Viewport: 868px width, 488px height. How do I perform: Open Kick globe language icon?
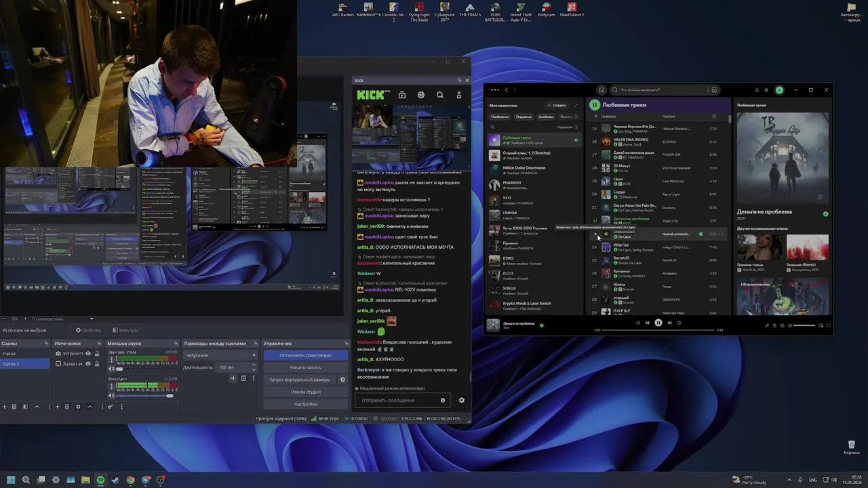421,96
